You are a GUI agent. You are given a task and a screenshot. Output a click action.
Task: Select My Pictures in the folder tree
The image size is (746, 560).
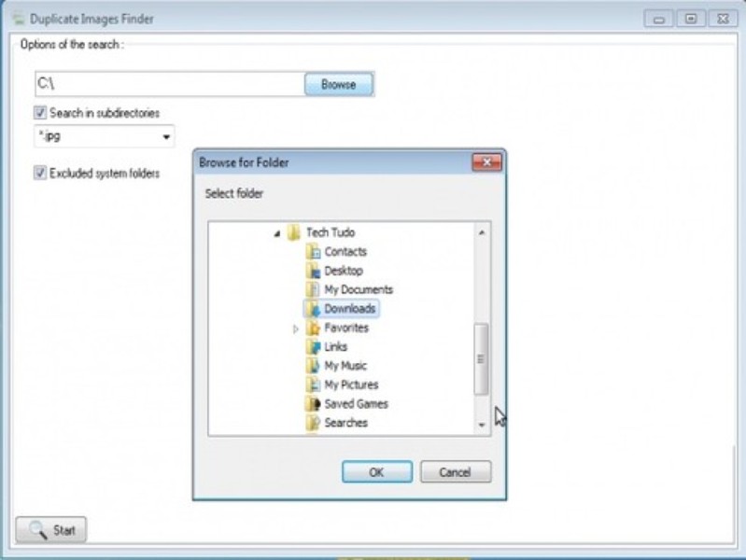(351, 385)
